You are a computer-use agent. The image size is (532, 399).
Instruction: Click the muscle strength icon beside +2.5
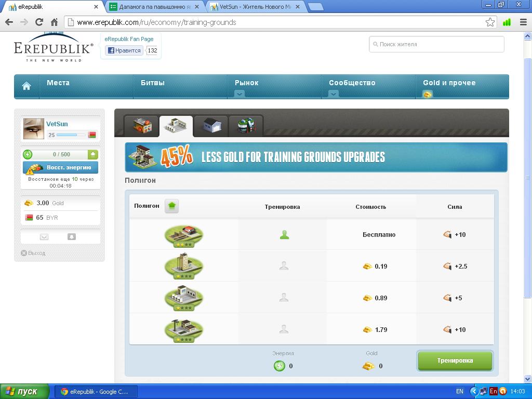tap(447, 266)
